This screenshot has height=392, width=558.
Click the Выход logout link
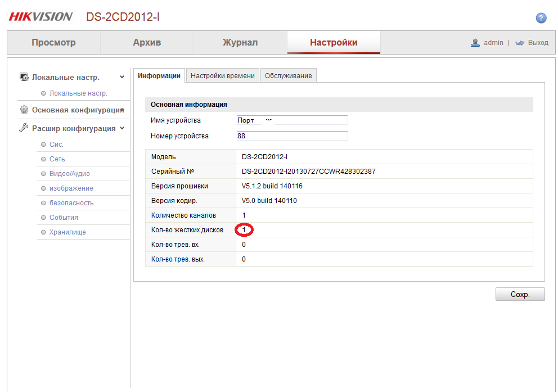(538, 43)
